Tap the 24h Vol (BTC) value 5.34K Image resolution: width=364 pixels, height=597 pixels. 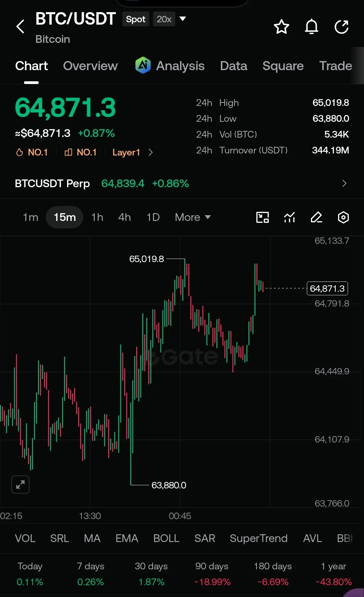(x=336, y=134)
